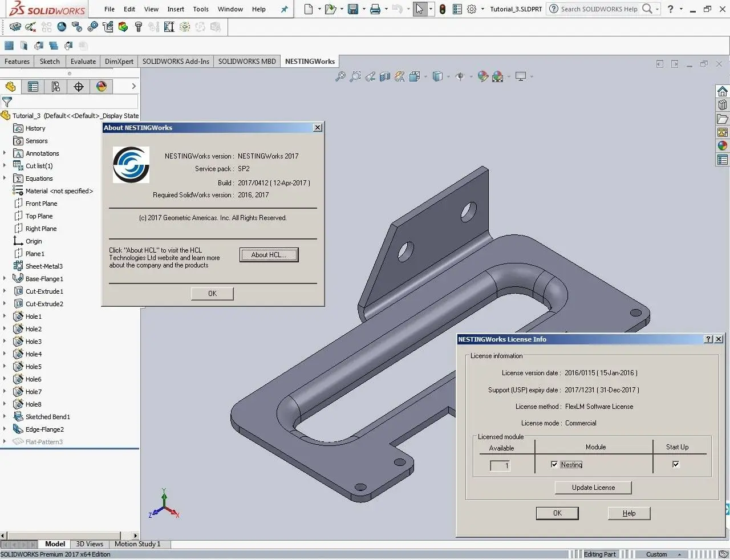Click the New document icon
This screenshot has height=560, width=730.
[309, 9]
